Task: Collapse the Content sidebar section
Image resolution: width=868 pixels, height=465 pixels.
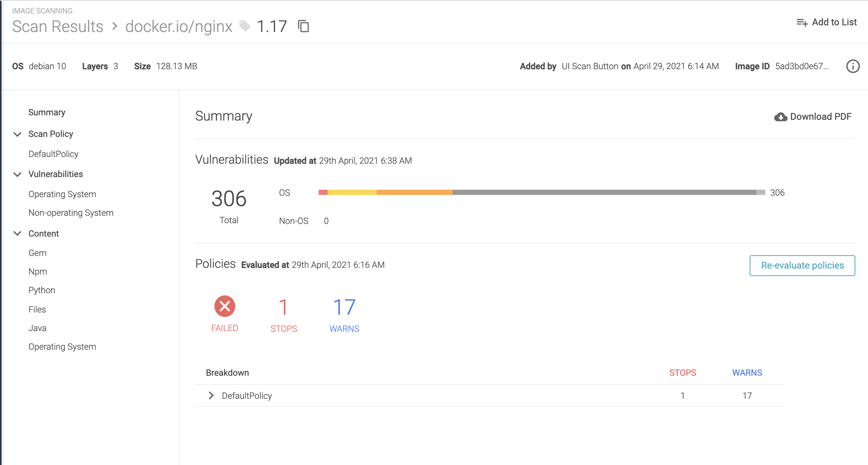Action: [17, 234]
